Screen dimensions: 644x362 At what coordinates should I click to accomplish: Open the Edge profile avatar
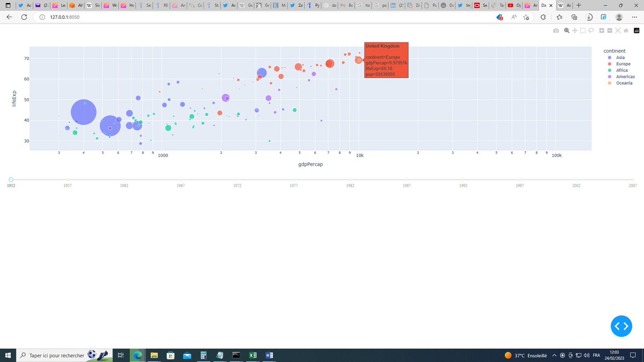click(x=619, y=17)
